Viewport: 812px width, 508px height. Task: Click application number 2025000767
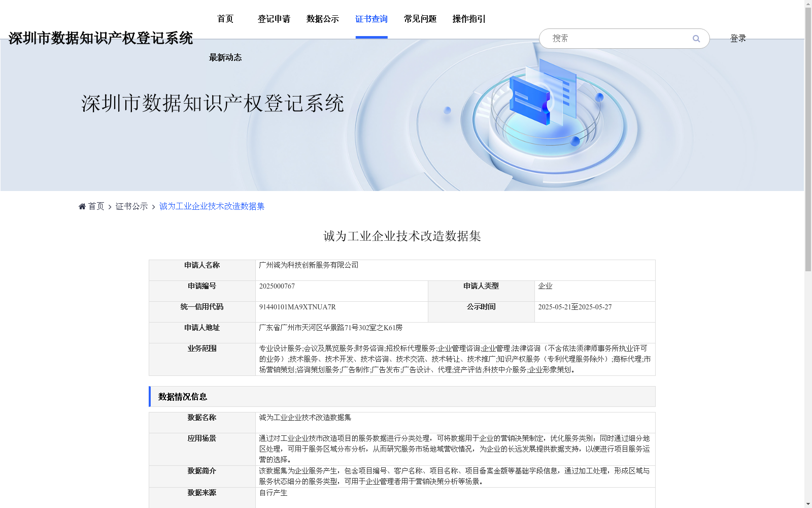[x=277, y=286]
